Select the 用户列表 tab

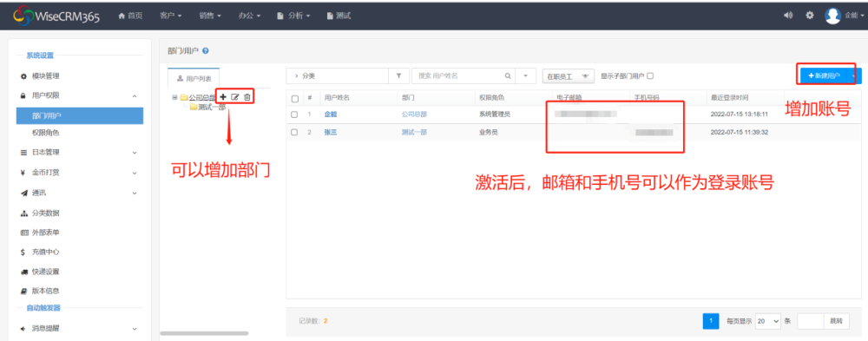pyautogui.click(x=194, y=78)
